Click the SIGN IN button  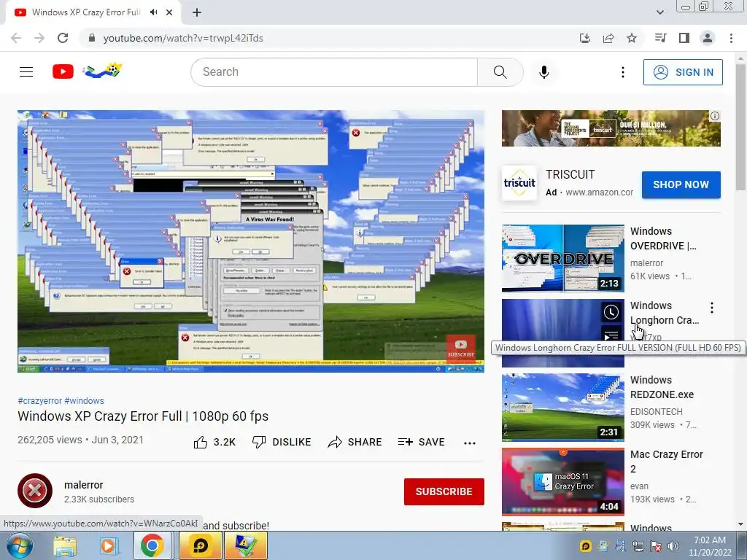coord(683,72)
